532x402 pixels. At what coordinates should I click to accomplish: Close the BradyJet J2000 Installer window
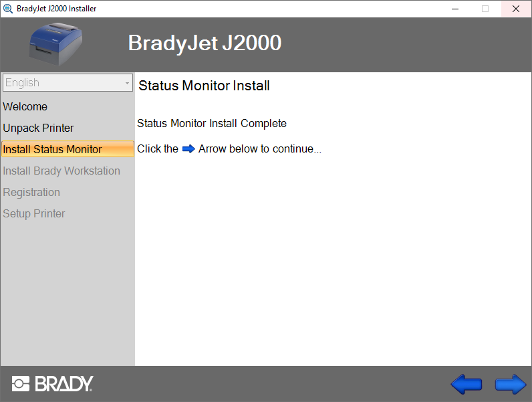(x=516, y=9)
